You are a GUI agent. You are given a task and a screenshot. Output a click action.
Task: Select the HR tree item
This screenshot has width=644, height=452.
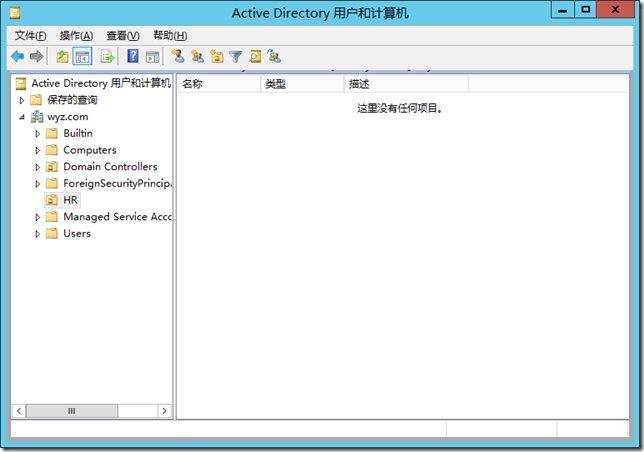click(x=70, y=200)
